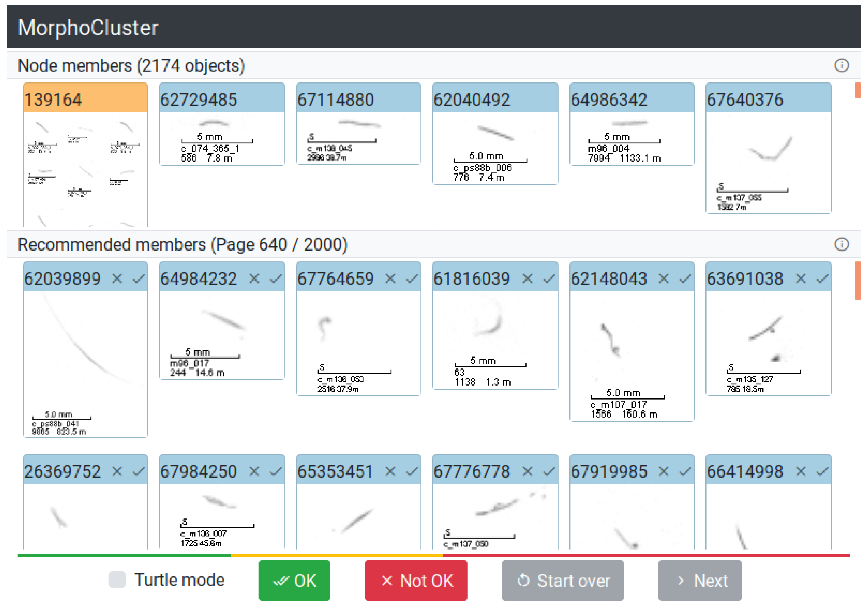Reject object 62039899 with its X icon
868x607 pixels.
pos(117,279)
